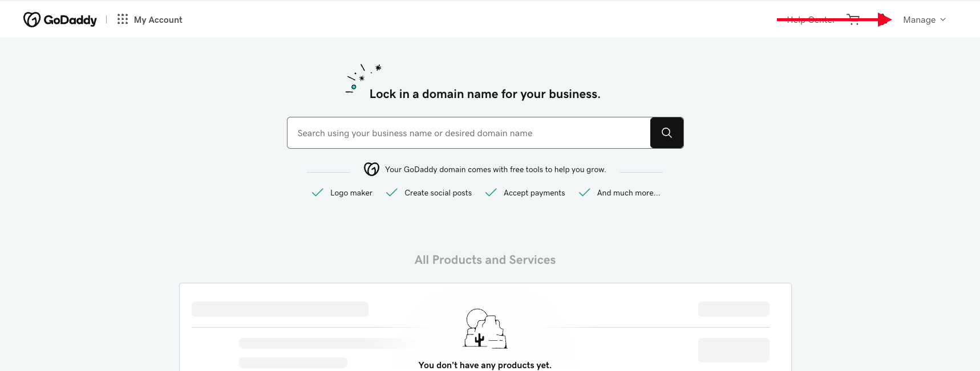Select the 'And much more...' text
The image size is (980, 371).
click(x=629, y=193)
